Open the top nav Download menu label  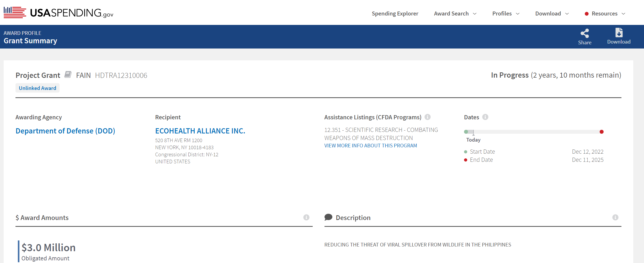tap(548, 14)
